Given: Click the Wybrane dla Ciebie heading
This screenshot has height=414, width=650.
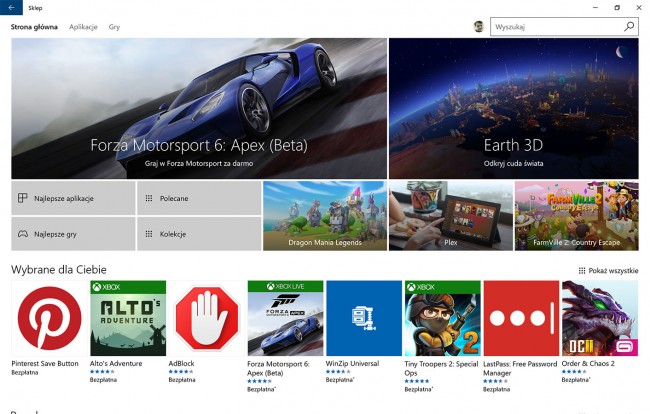Looking at the screenshot, I should [59, 270].
